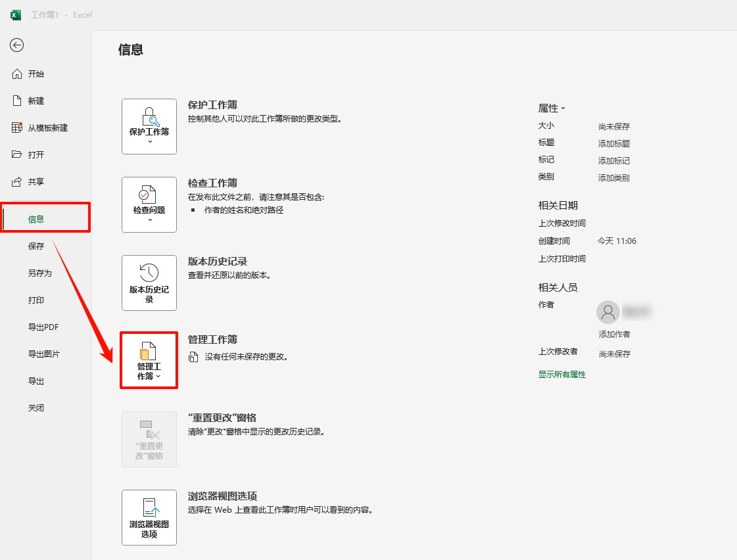Click 添加类别 to add a category
Image resolution: width=737 pixels, height=560 pixels.
[x=613, y=177]
